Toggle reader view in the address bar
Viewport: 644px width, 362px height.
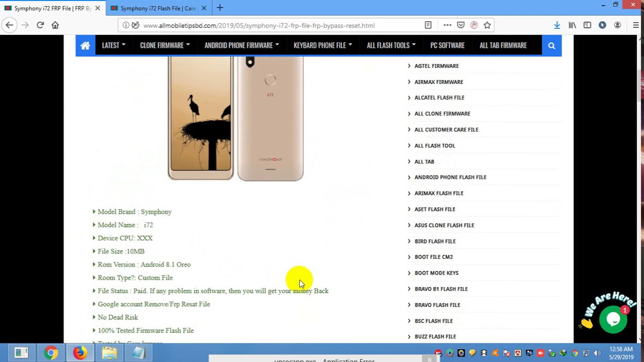[x=428, y=25]
